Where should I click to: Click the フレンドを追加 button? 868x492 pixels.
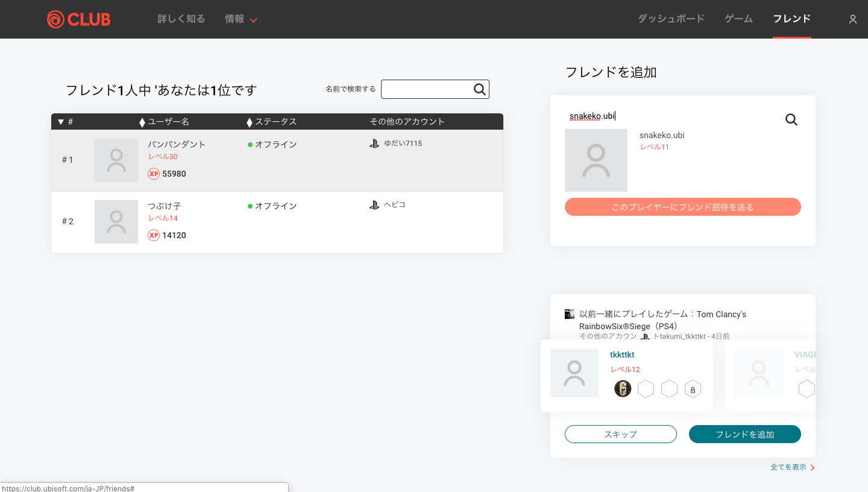point(745,434)
